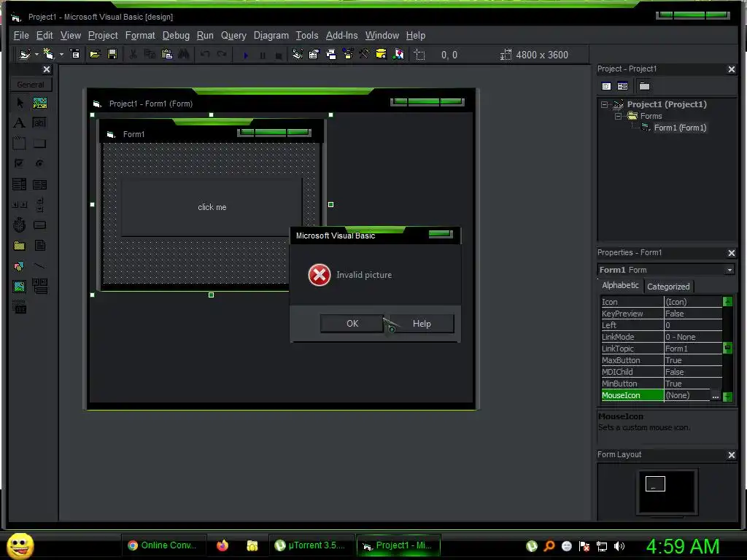Viewport: 747px width, 560px height.
Task: Click OK in the Invalid picture dialog
Action: pos(352,324)
